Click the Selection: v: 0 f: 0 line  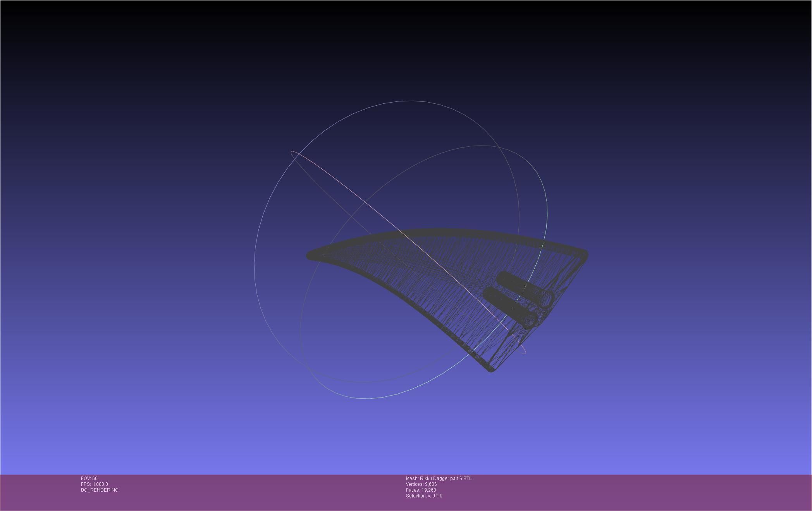[424, 496]
